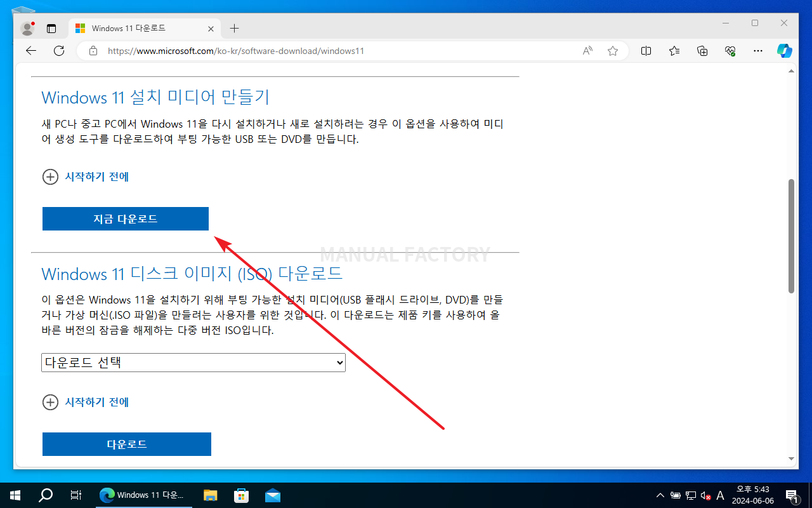Open Browser essentials heart icon
Image resolution: width=812 pixels, height=508 pixels.
tap(730, 51)
